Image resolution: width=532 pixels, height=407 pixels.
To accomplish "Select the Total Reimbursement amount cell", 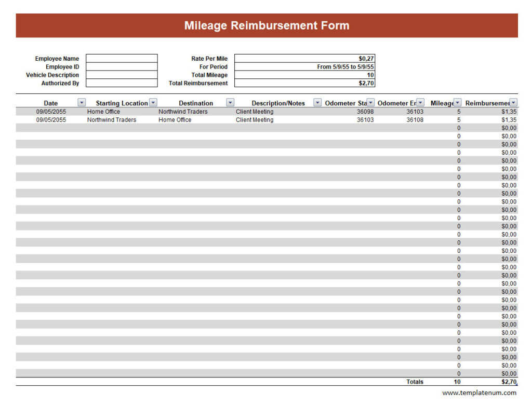I will pyautogui.click(x=304, y=83).
